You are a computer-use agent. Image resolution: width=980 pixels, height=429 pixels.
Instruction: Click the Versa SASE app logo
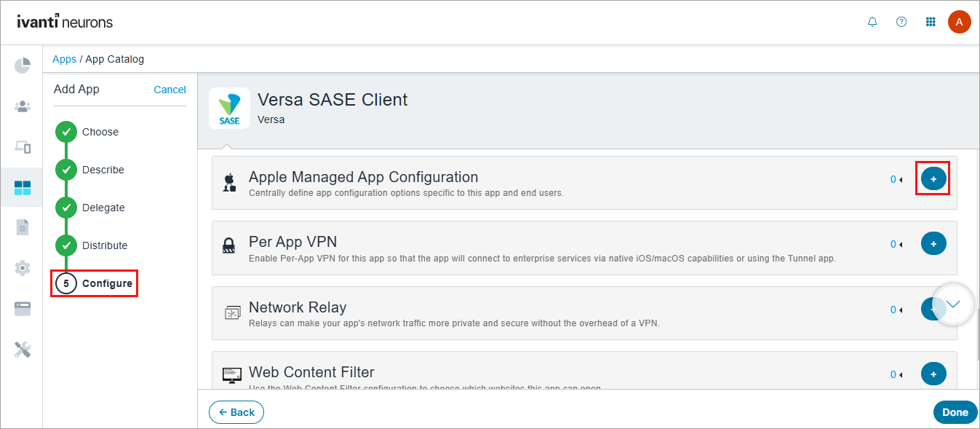tap(229, 109)
